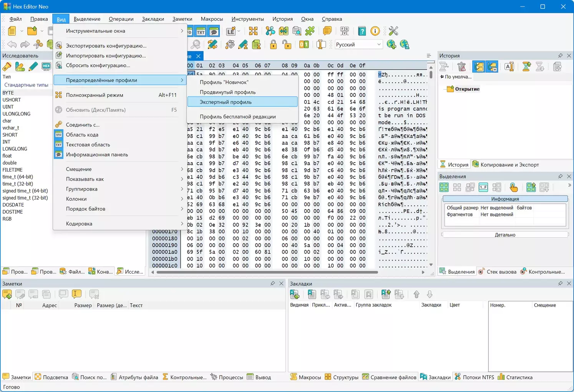Click the pointing hand icon in Выделения panel

[513, 187]
